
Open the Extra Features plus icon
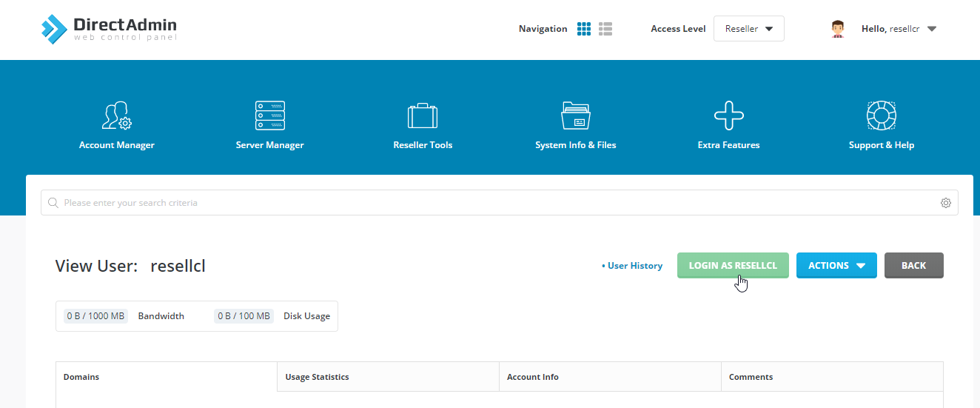[x=729, y=116]
